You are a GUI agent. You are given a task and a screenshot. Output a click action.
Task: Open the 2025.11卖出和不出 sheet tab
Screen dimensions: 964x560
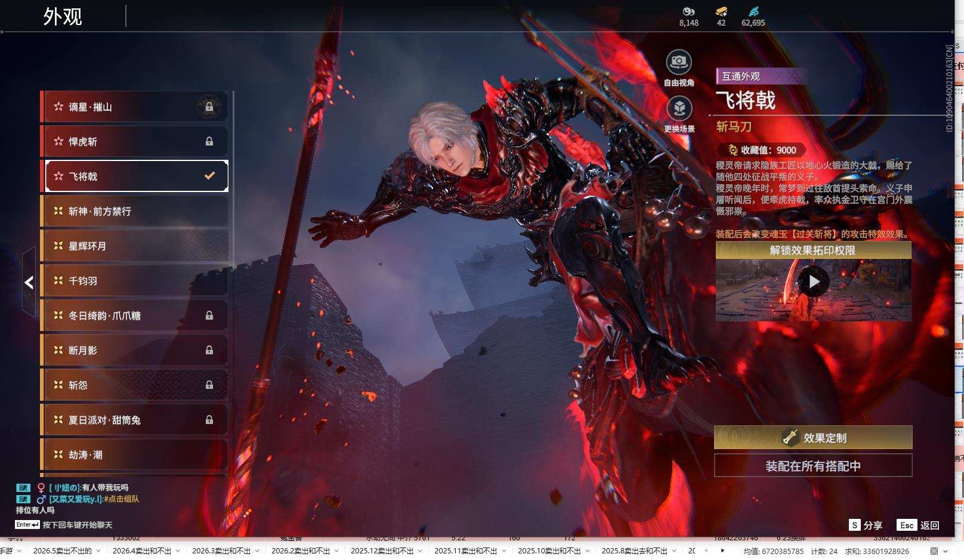465,551
